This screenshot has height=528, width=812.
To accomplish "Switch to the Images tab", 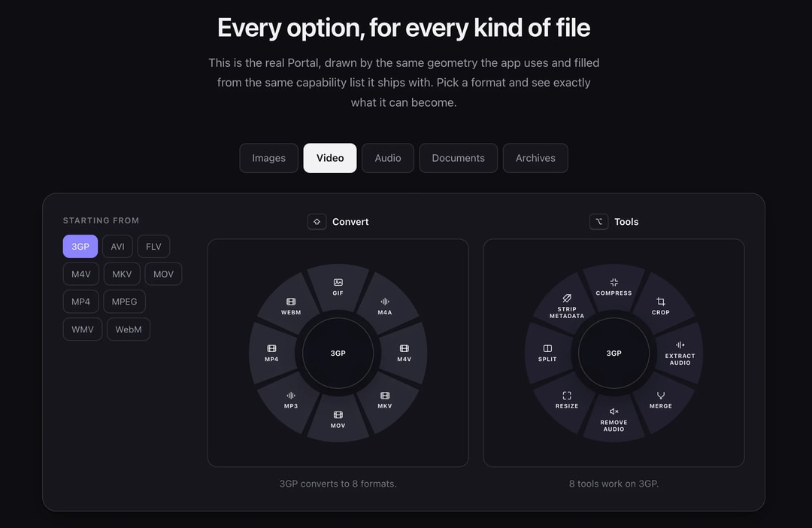I will tap(268, 158).
